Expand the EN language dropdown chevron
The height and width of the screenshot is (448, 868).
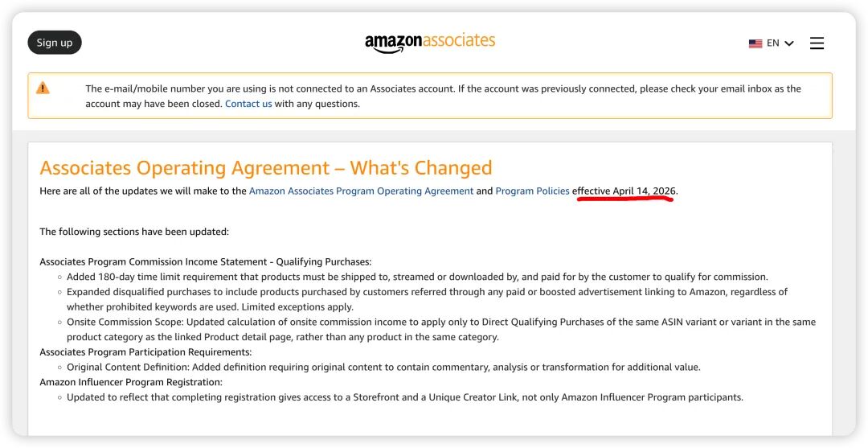pos(789,43)
